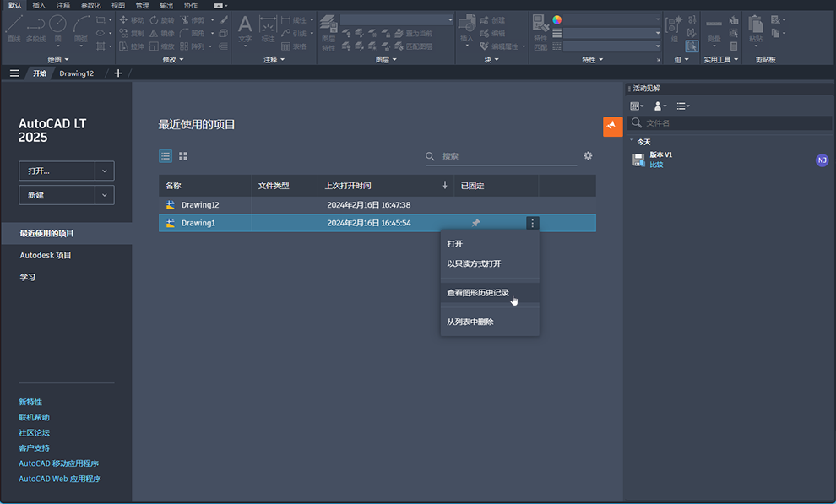Open recent list settings gear

pos(588,155)
